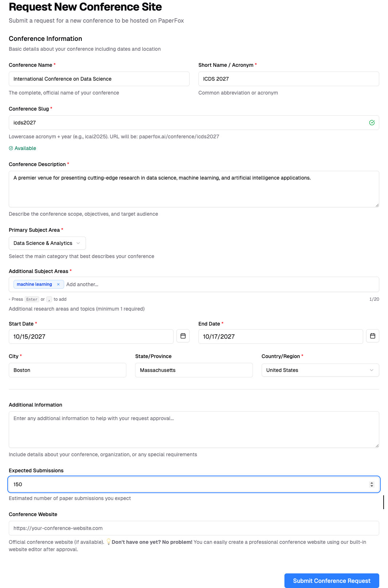Submit the conference request
This screenshot has height=588, width=388.
(331, 580)
